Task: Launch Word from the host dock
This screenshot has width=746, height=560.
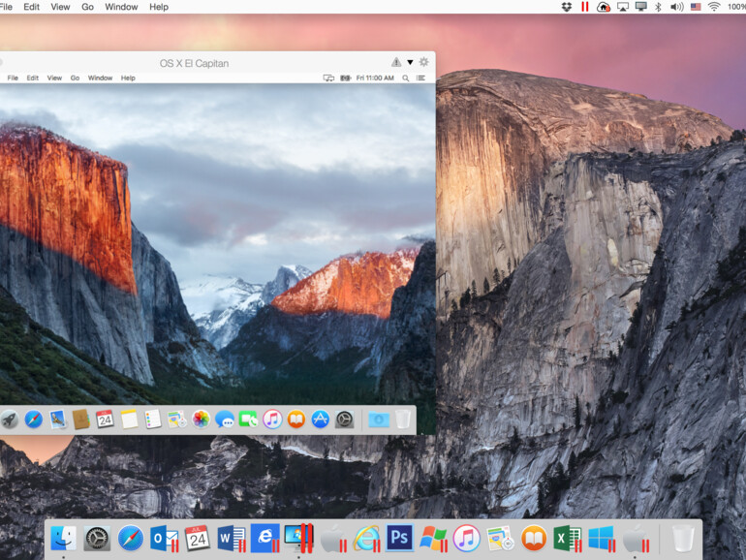Action: [x=232, y=538]
